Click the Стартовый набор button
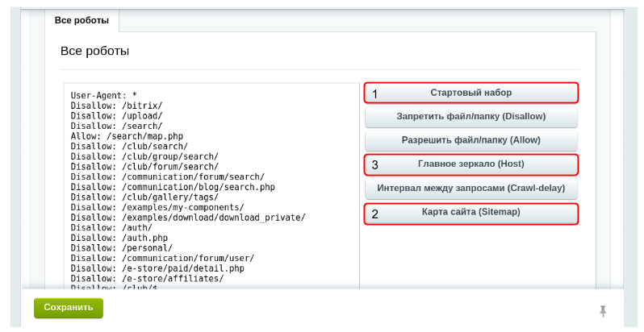This screenshot has width=644, height=332. point(471,93)
